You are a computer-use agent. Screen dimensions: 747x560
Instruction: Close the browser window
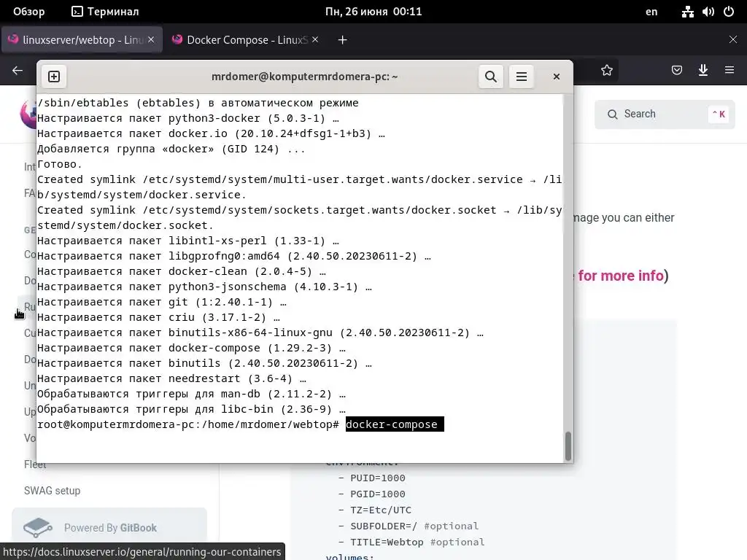pos(733,39)
